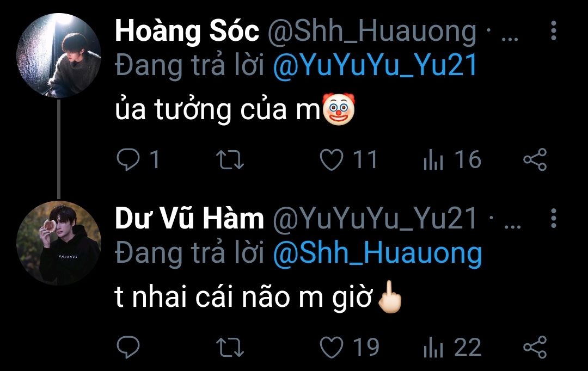Like Dư Vũ Hàm's tweet with 19 likes
The image size is (588, 371).
332,347
